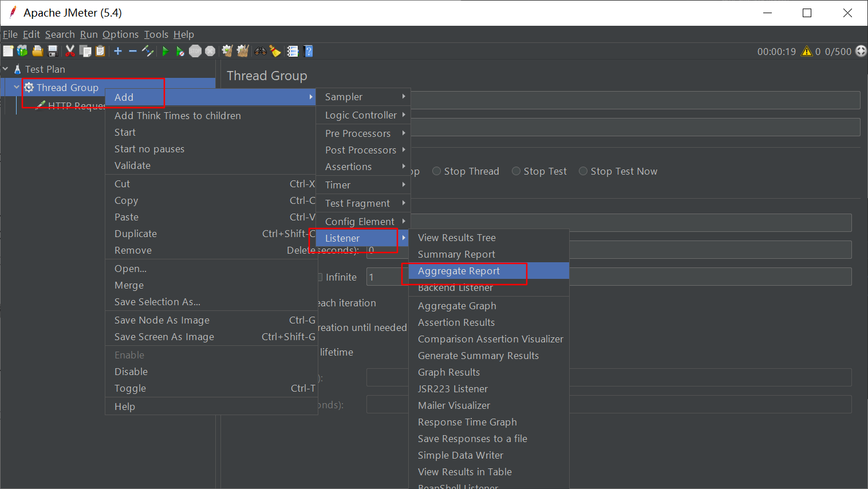Click the Reset Search broom icon
Viewport: 868px width, 489px height.
pos(275,51)
